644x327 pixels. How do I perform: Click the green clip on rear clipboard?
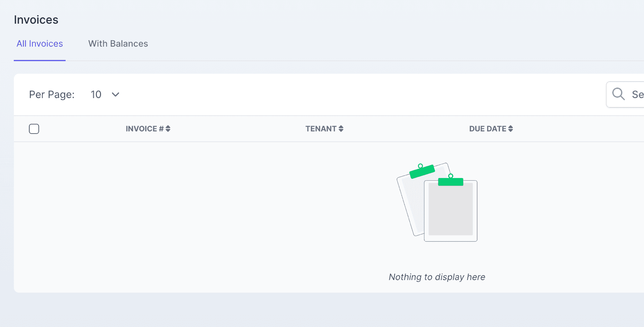pyautogui.click(x=422, y=172)
